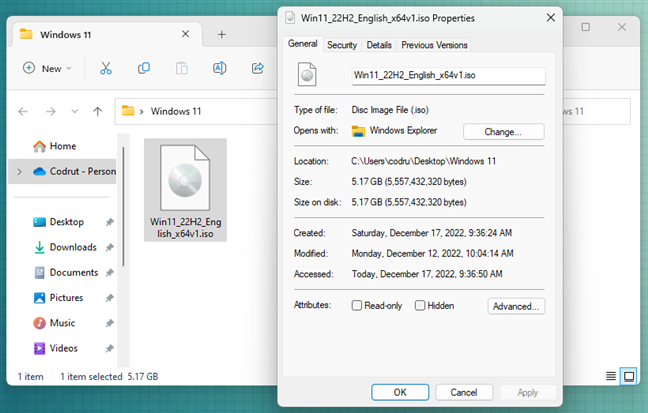The width and height of the screenshot is (648, 413).
Task: Close the Properties dialog with X
Action: (551, 18)
